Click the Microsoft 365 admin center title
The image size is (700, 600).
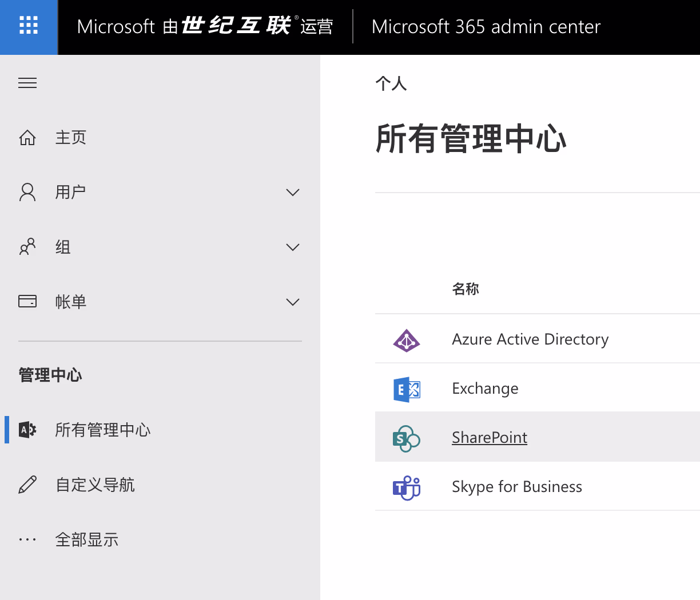[x=486, y=27]
